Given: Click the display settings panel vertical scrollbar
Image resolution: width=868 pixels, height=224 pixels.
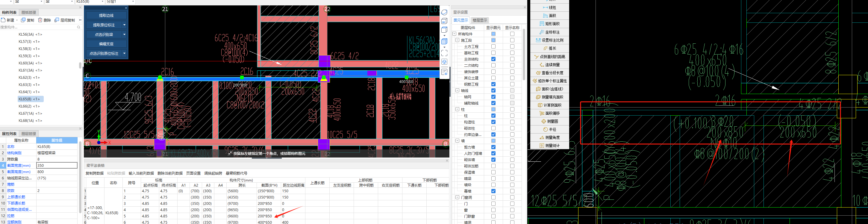Looking at the screenshot, I should pyautogui.click(x=524, y=54).
